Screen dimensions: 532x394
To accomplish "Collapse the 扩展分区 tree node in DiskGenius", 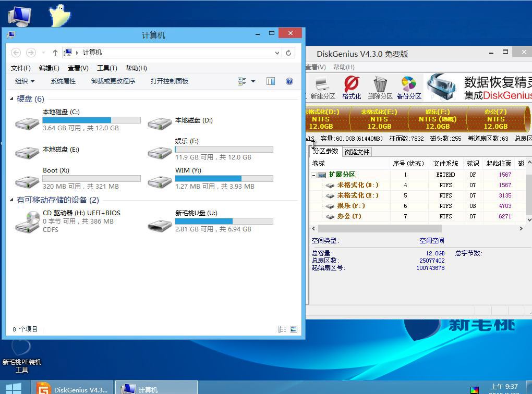I will [314, 175].
